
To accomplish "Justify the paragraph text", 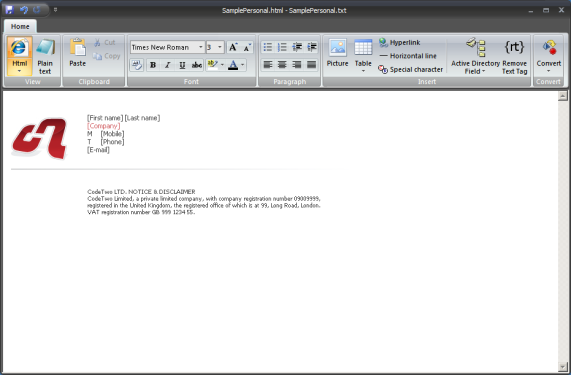I will [x=312, y=65].
